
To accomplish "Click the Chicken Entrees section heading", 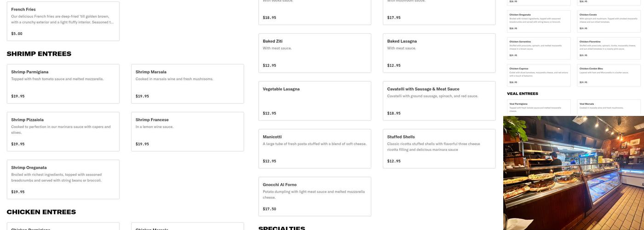I will (x=41, y=212).
